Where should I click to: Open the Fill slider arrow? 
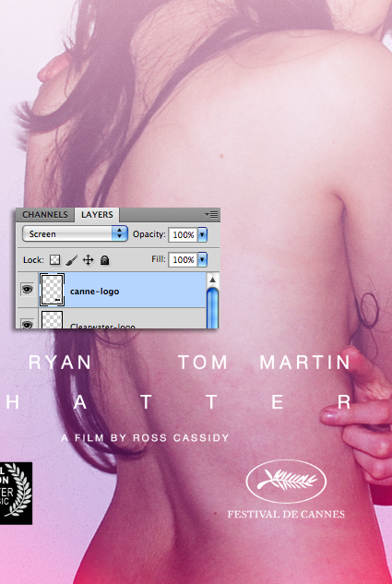202,259
